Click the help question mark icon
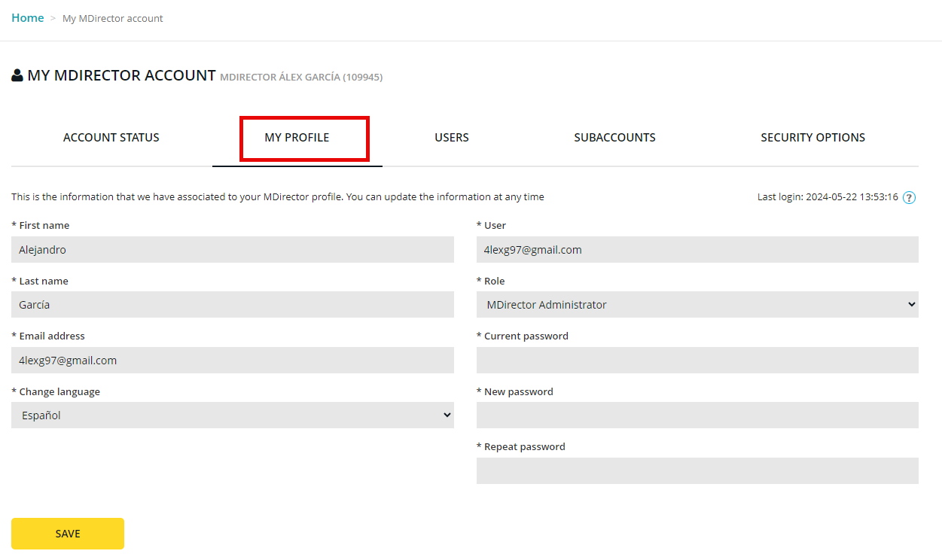 (909, 198)
